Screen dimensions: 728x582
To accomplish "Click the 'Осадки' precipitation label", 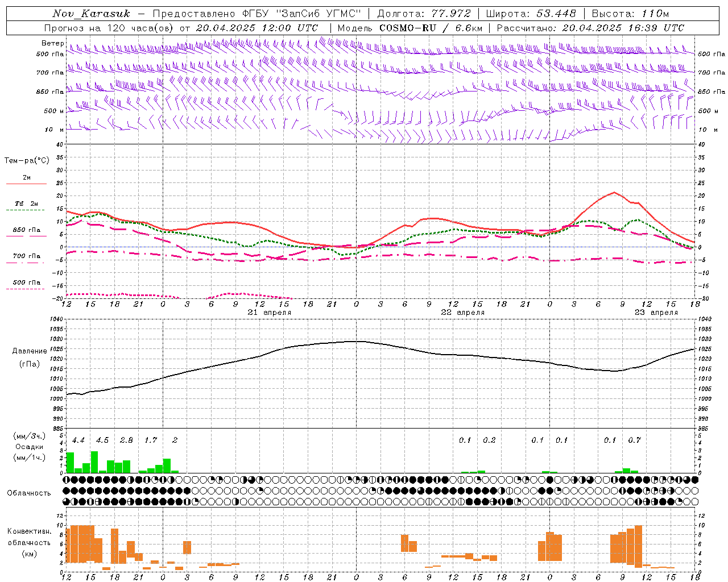I will pyautogui.click(x=29, y=447).
